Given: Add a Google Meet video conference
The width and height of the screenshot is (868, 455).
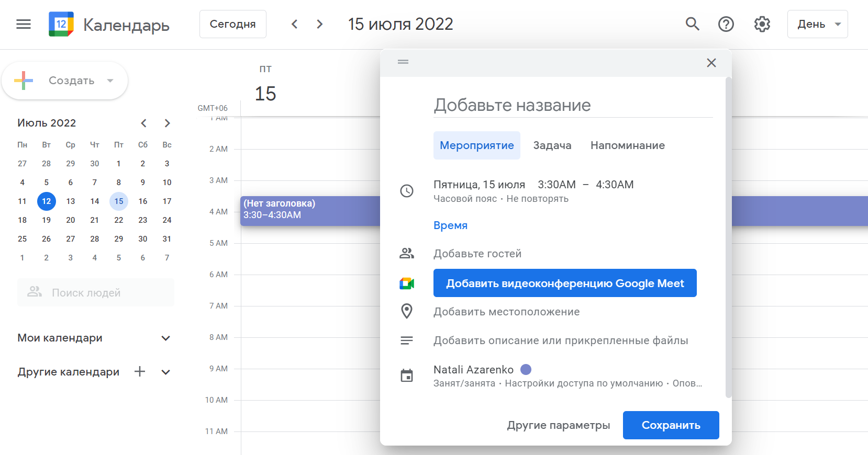Looking at the screenshot, I should [x=565, y=283].
